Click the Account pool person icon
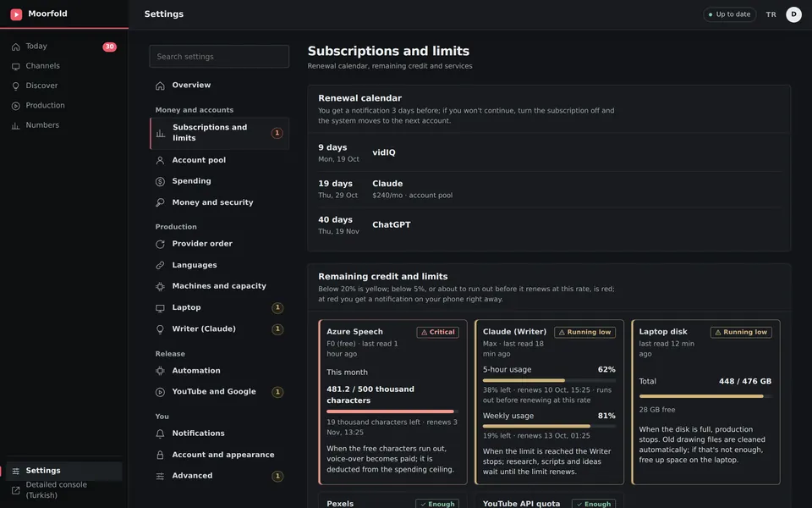Screen dimensions: 812x508 [160, 160]
